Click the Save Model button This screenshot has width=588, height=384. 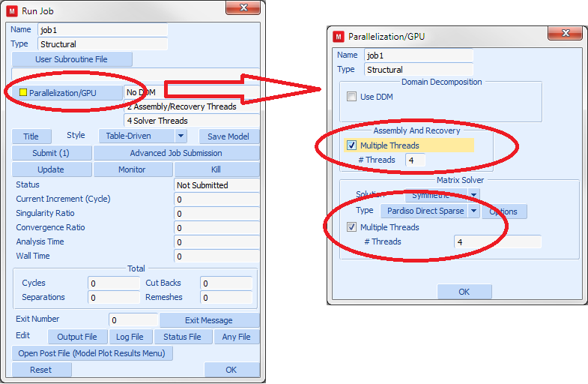pyautogui.click(x=228, y=136)
